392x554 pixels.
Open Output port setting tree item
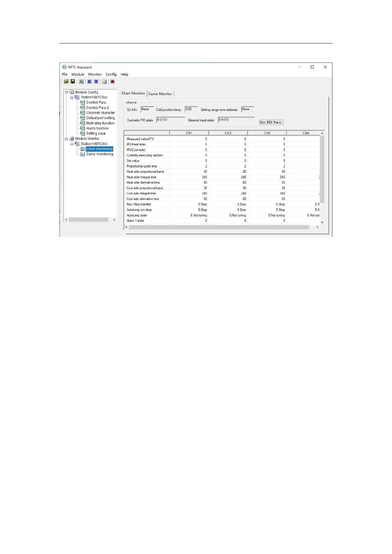click(x=100, y=118)
